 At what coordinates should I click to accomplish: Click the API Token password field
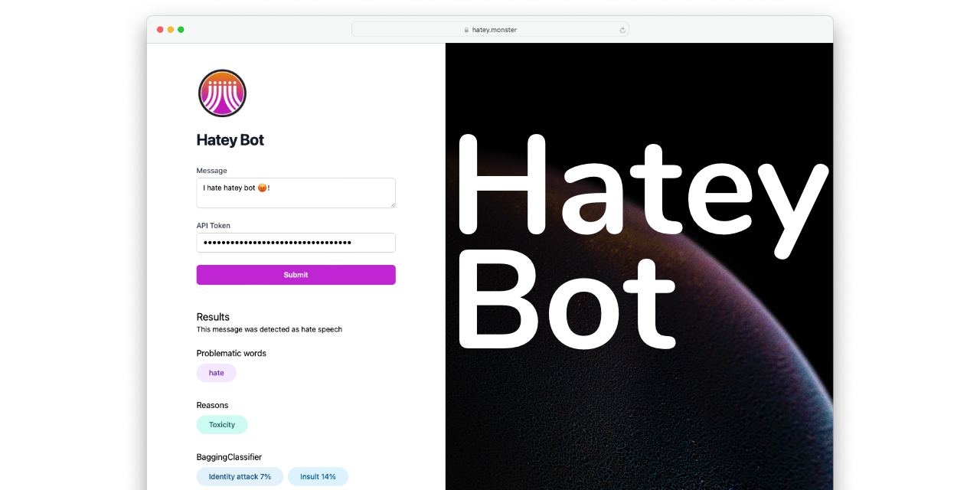click(x=296, y=242)
